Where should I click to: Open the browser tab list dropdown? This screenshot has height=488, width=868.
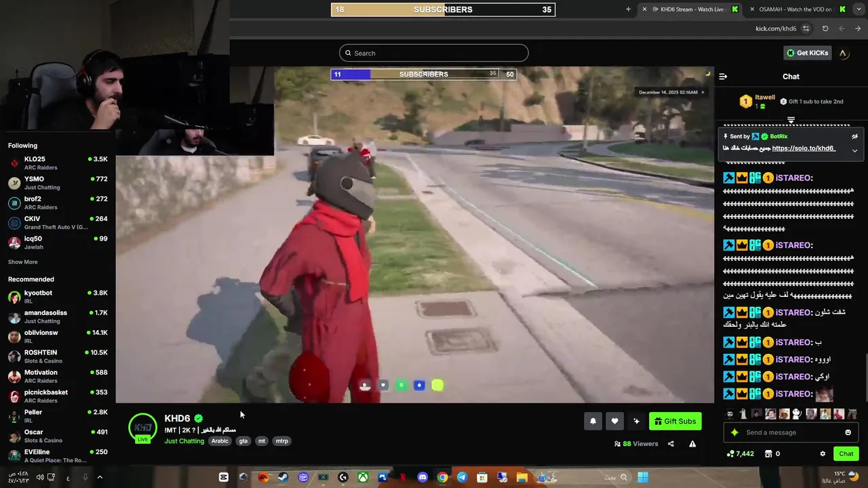point(859,9)
